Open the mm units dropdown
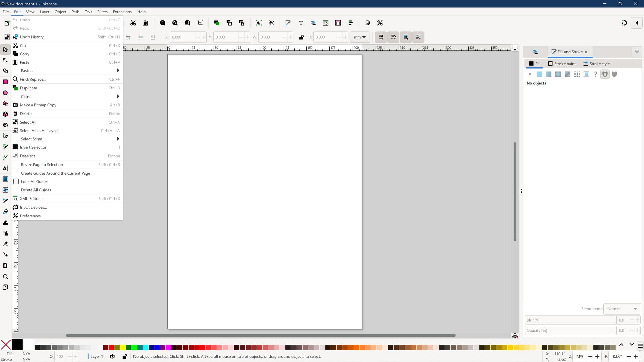This screenshot has width=644, height=362. (x=360, y=37)
